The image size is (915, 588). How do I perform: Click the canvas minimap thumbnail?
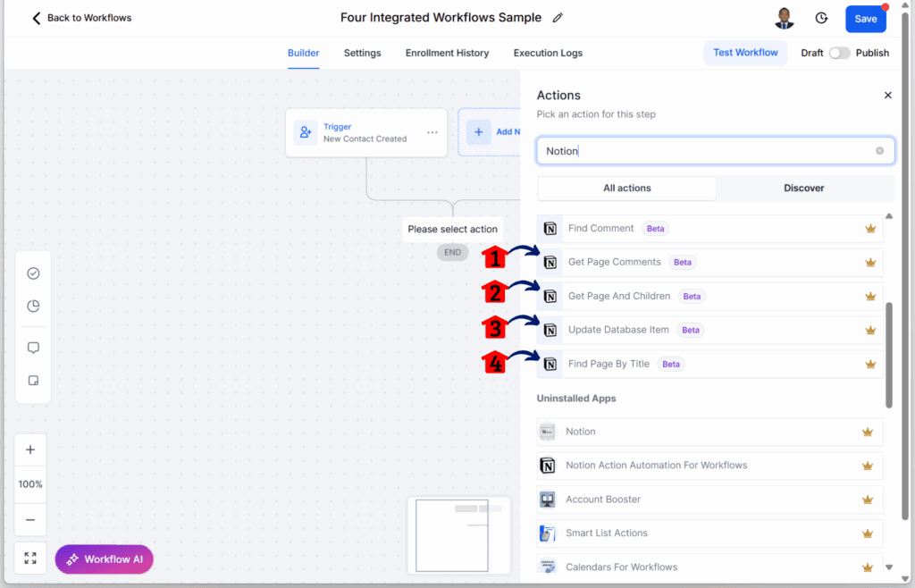(x=458, y=535)
